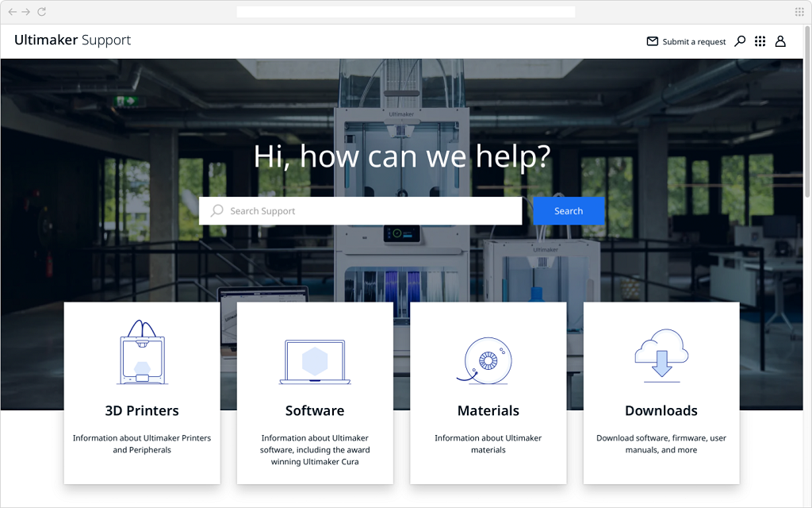Open the Submit a request link
The height and width of the screenshot is (508, 812).
[694, 42]
